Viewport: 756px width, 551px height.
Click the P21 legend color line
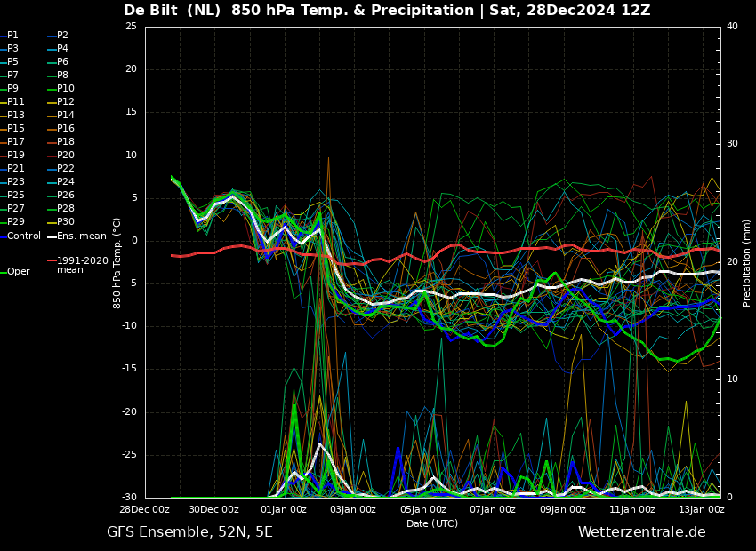point(3,169)
